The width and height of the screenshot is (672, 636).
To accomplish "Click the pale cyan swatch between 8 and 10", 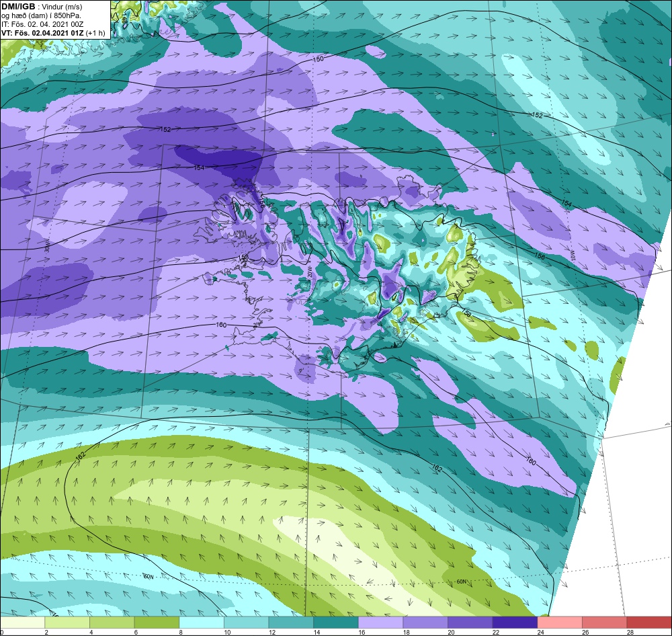I will (202, 622).
